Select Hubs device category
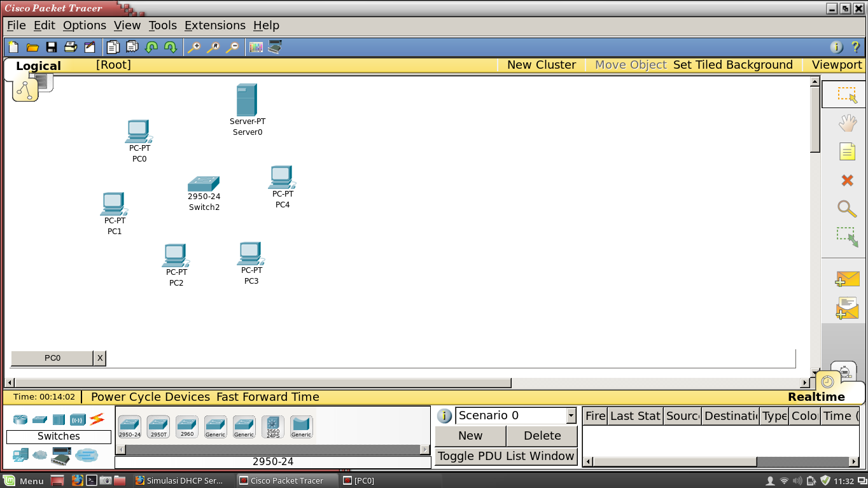 click(x=59, y=419)
